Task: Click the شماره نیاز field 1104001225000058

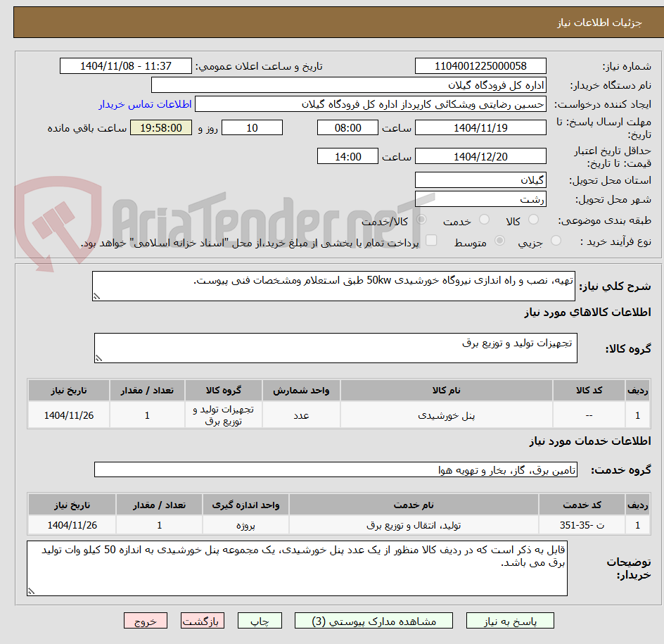Action: click(x=480, y=66)
